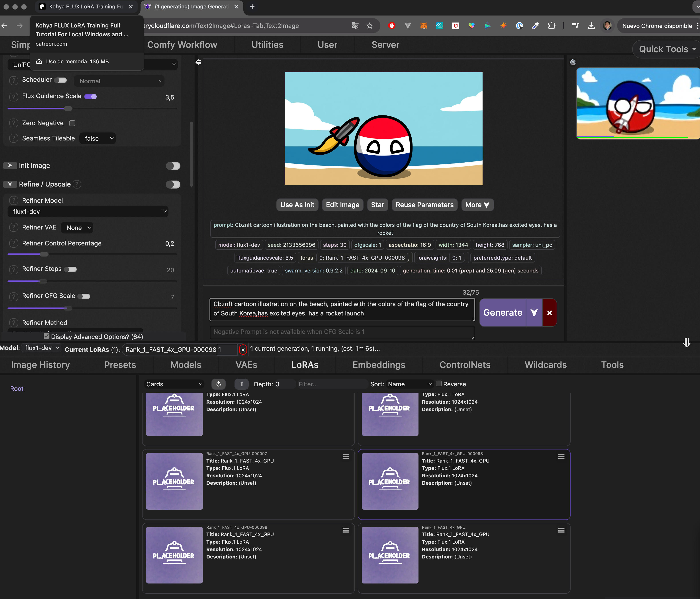This screenshot has width=700, height=599.
Task: Open hamburger menu on Rank_1_FAST_4x_GPU-000098 card
Action: pyautogui.click(x=561, y=457)
